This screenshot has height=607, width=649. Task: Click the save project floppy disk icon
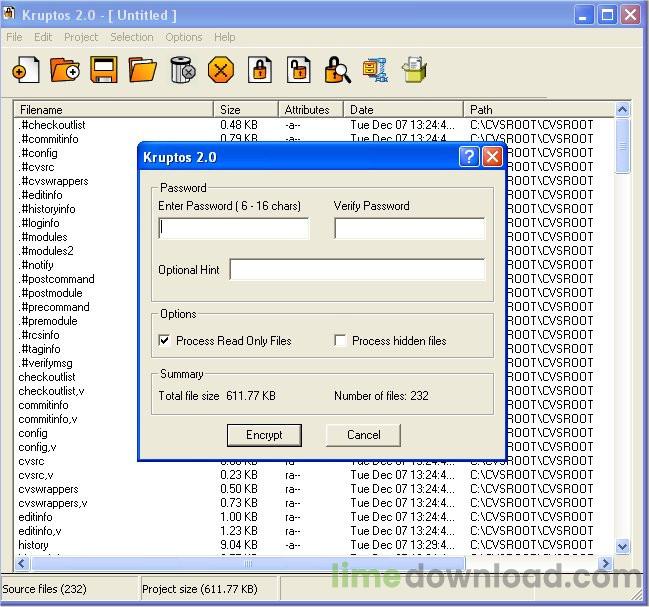tap(104, 70)
